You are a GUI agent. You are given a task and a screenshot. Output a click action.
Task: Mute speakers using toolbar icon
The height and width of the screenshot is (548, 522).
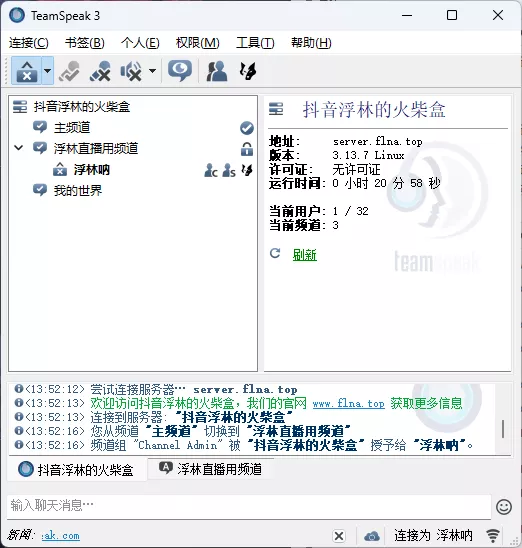pyautogui.click(x=131, y=71)
